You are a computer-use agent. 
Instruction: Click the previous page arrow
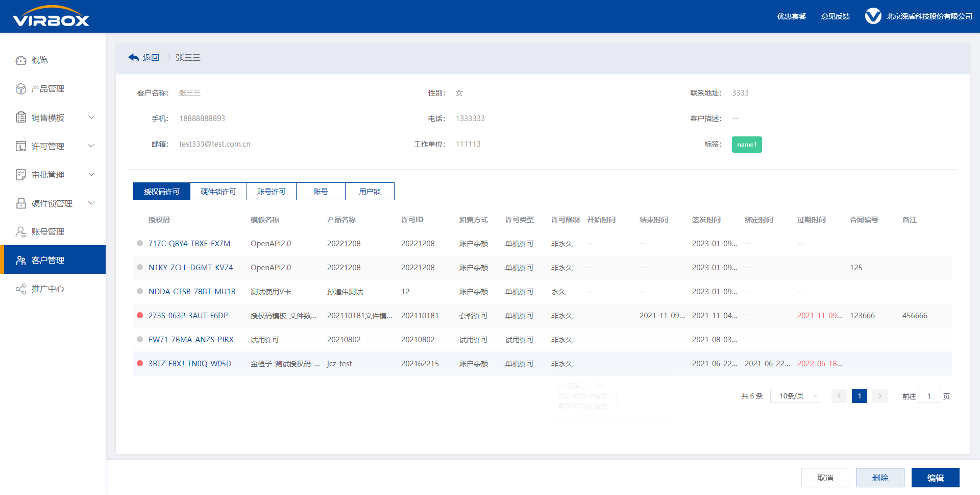tap(839, 396)
